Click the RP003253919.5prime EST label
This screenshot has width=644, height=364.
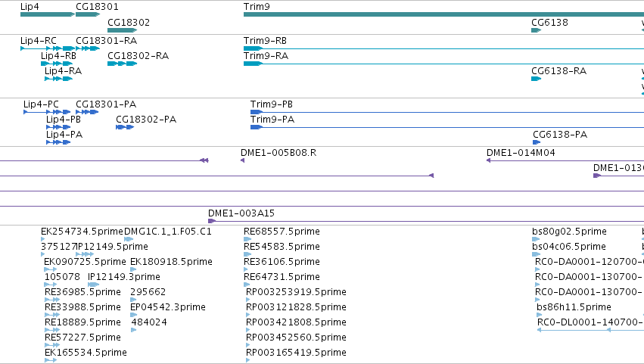click(296, 293)
